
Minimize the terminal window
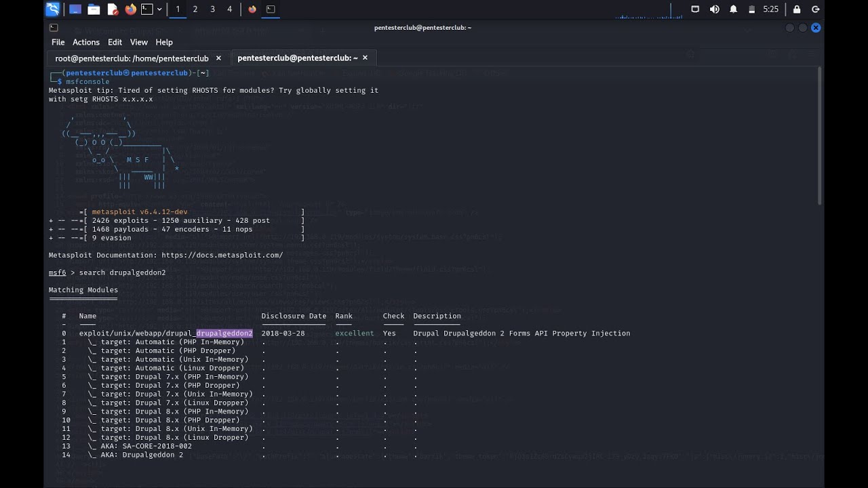(x=789, y=28)
